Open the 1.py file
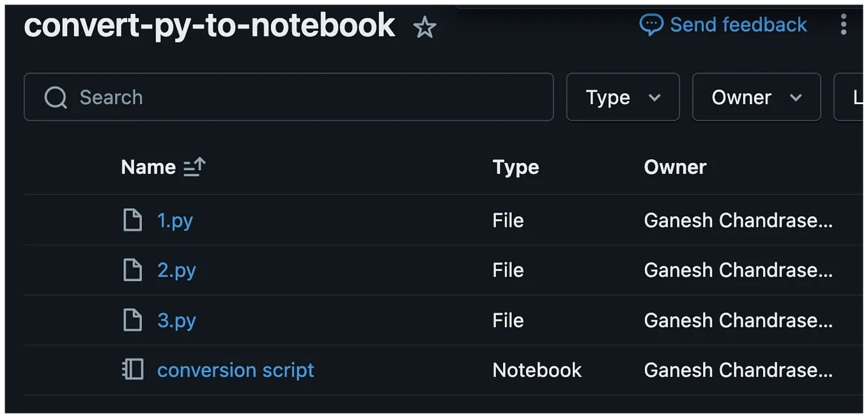This screenshot has height=418, width=868. click(174, 219)
